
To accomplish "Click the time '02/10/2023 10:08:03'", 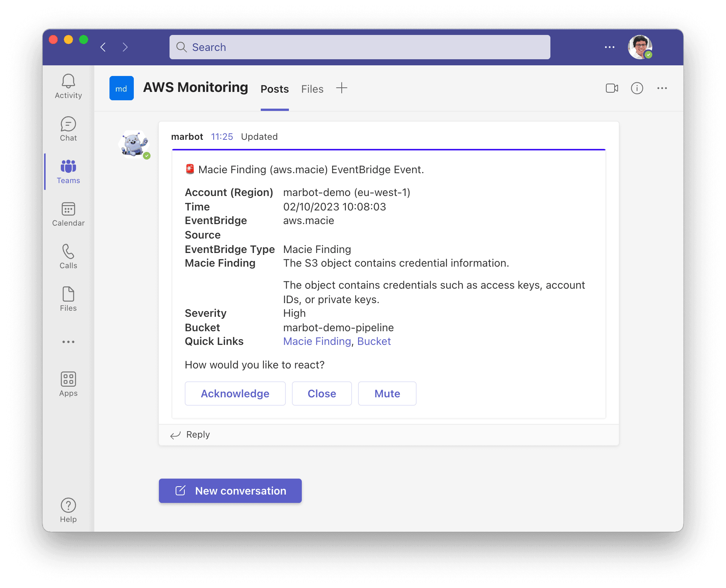I will pyautogui.click(x=334, y=207).
